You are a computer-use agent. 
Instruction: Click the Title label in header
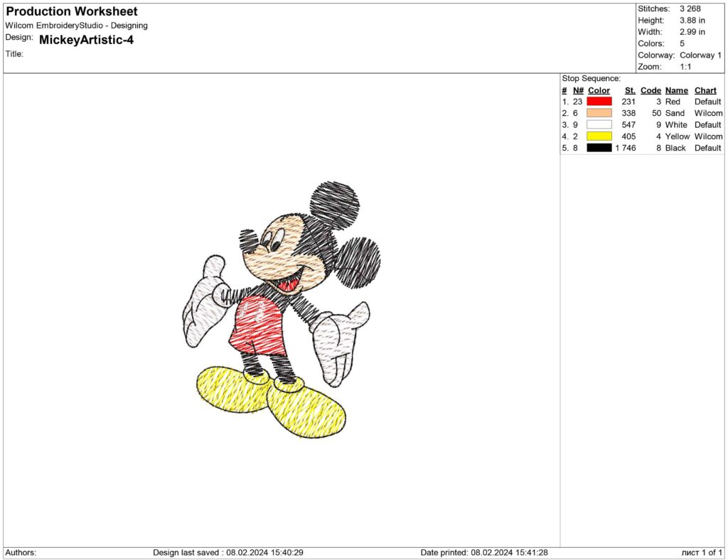click(x=14, y=54)
